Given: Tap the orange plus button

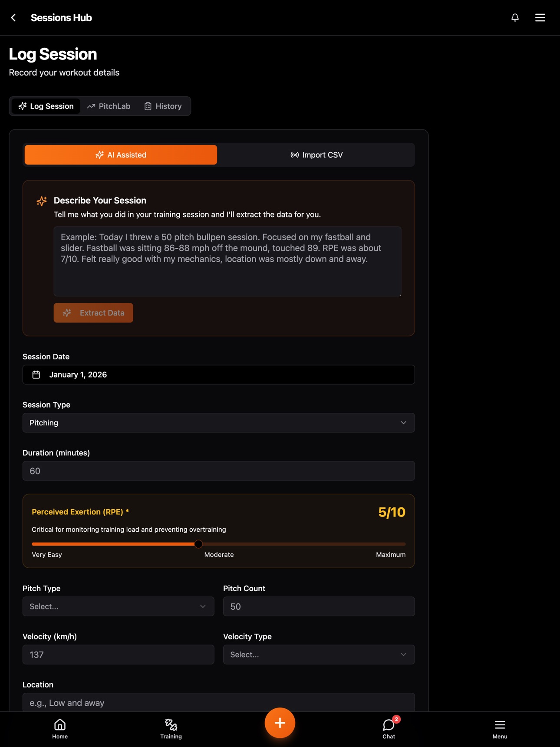Looking at the screenshot, I should pos(280,723).
